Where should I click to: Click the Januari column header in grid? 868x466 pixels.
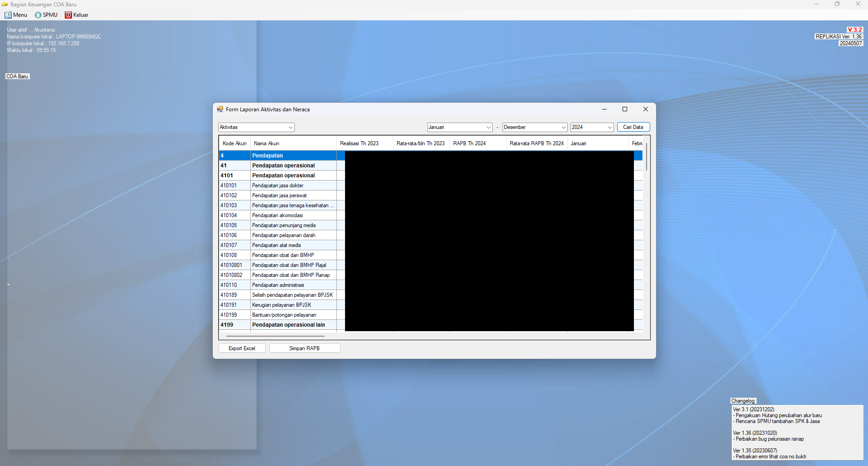click(598, 143)
